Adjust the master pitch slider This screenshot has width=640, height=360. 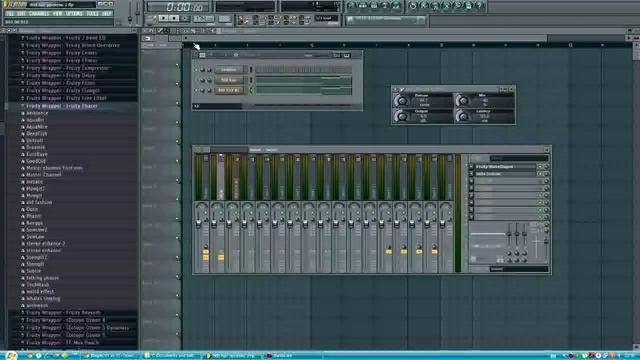(x=138, y=13)
